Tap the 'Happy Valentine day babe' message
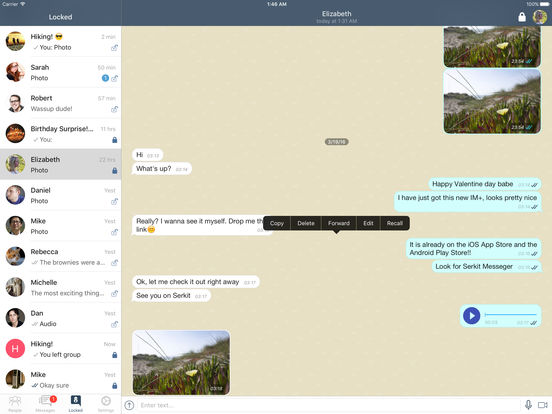This screenshot has height=414, width=552. [485, 184]
